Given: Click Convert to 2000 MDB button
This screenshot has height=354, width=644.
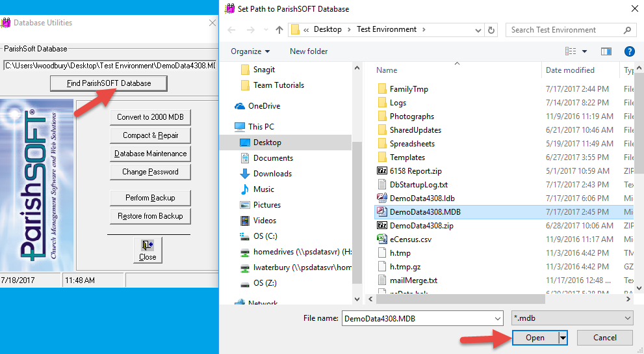Looking at the screenshot, I should coord(150,117).
